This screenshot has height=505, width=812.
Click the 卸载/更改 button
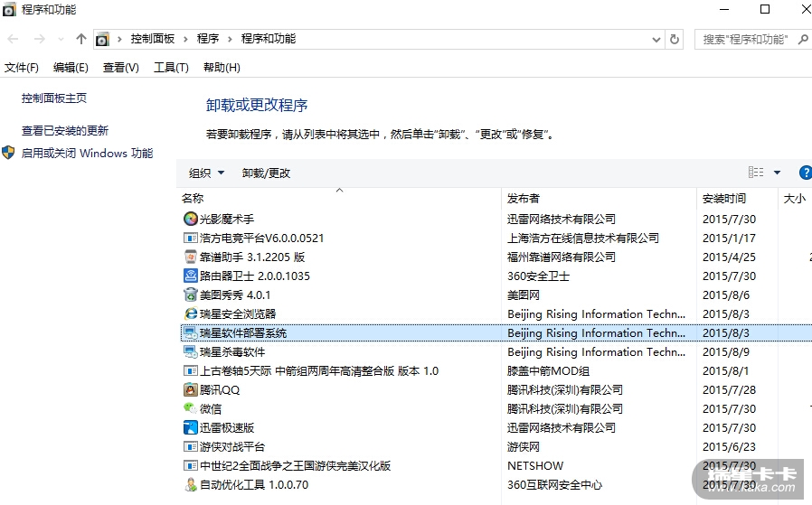tap(266, 173)
